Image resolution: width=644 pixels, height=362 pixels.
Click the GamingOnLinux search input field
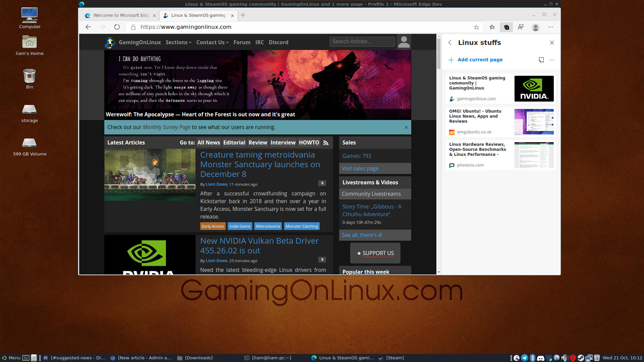tap(362, 41)
